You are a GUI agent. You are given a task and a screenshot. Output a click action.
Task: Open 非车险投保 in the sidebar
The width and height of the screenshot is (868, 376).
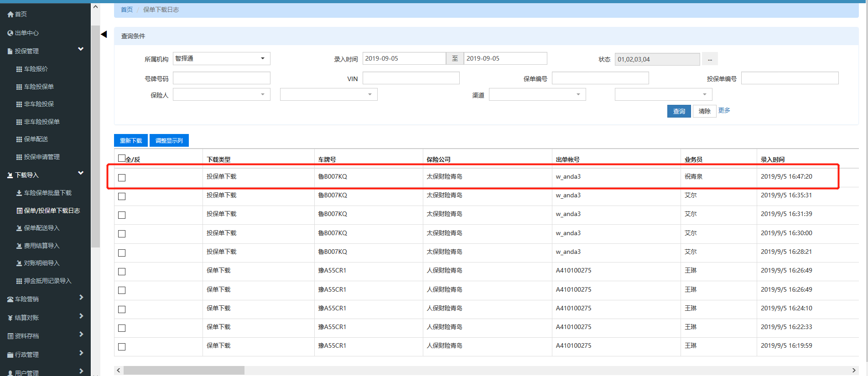39,104
